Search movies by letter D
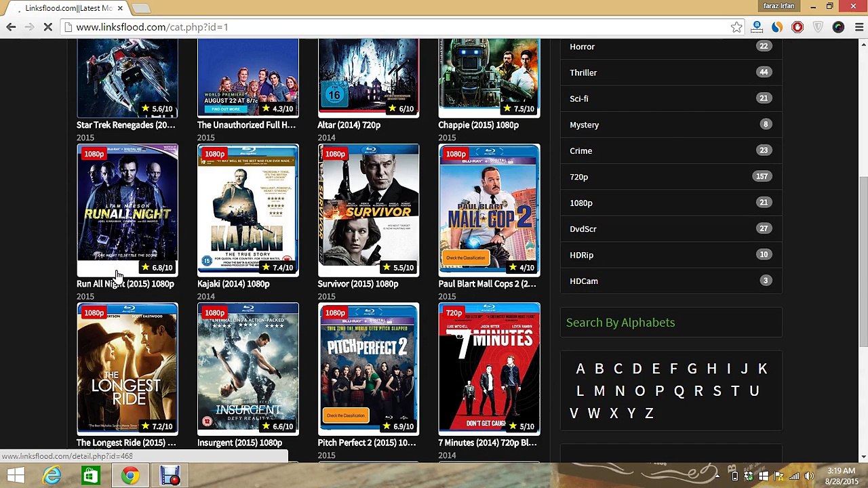Viewport: 868px width, 488px height. [x=637, y=369]
